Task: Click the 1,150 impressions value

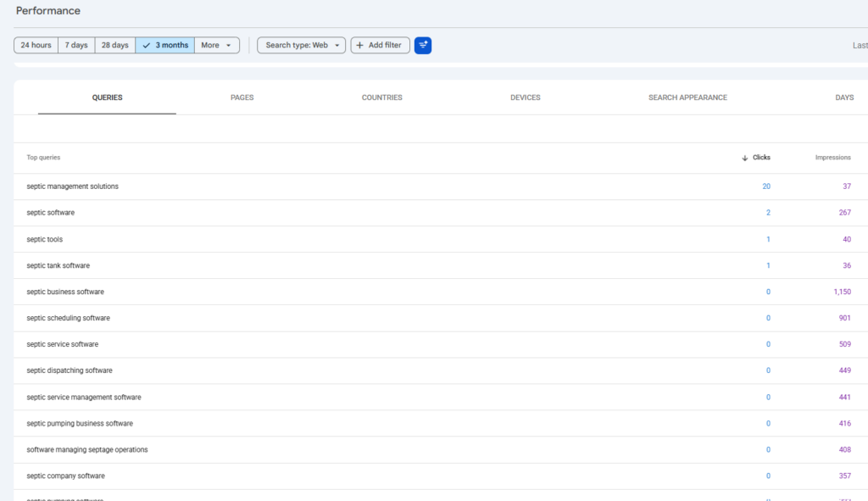Action: (842, 292)
